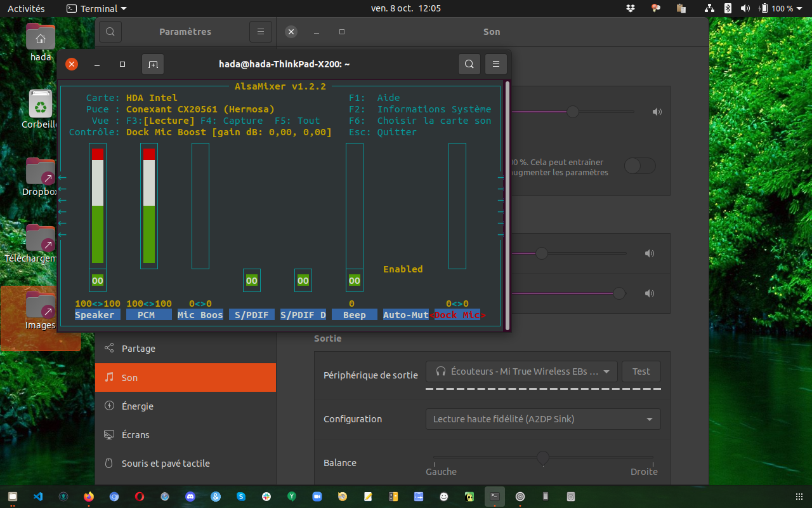Select Énergie in the settings sidebar

pyautogui.click(x=137, y=406)
